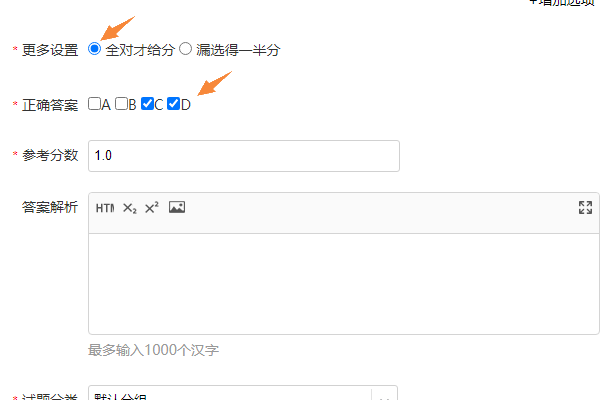Click inside the 答案解析 text area
This screenshot has width=600, height=400.
pos(344,284)
